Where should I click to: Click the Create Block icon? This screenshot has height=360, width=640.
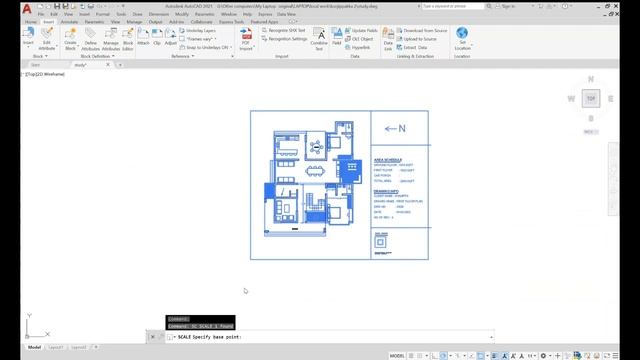click(70, 33)
